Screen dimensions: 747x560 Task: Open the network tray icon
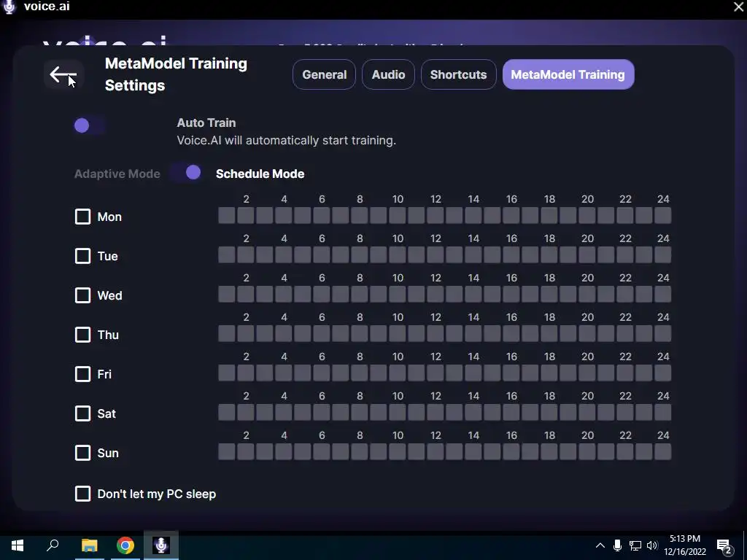tap(635, 545)
